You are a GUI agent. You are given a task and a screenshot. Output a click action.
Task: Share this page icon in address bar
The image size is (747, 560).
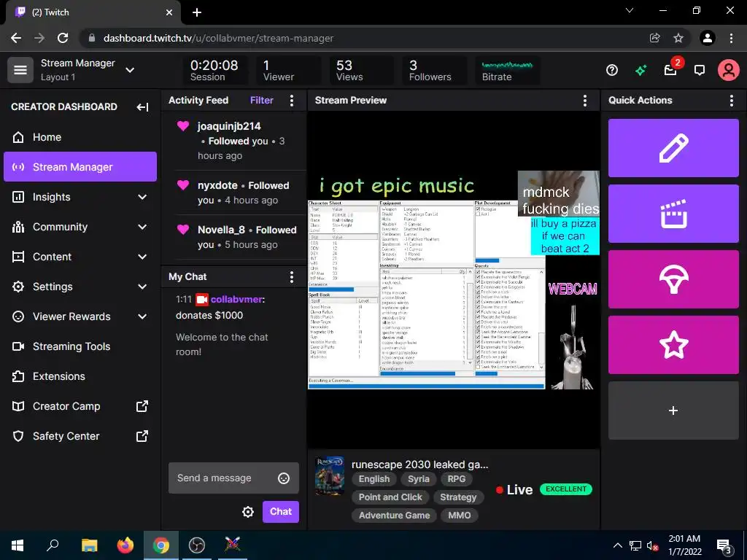pyautogui.click(x=655, y=38)
